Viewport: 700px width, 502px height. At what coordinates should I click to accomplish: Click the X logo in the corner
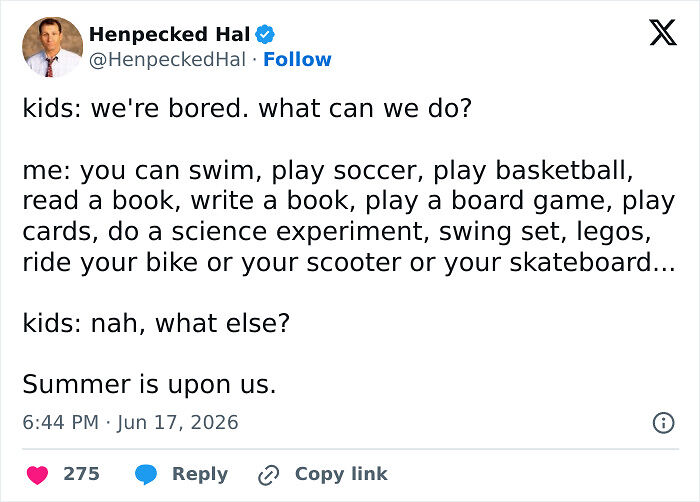663,32
